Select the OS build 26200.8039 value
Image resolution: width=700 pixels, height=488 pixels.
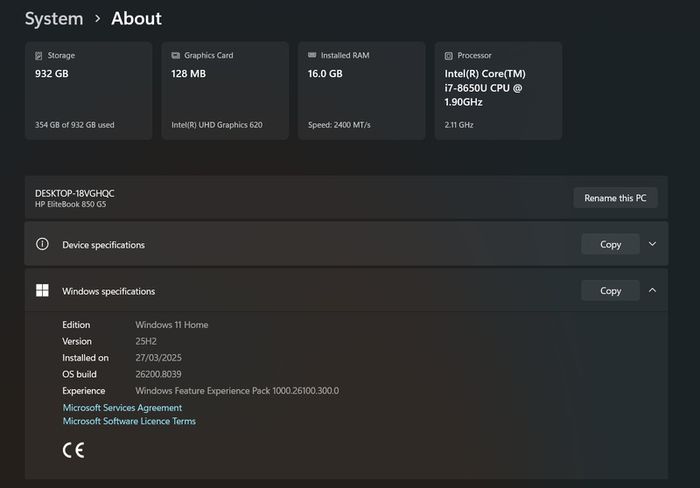[x=158, y=374]
